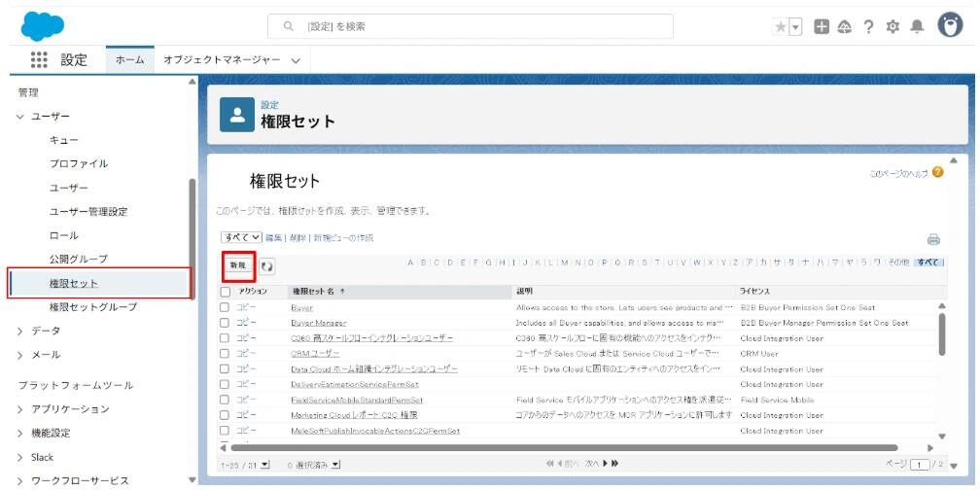Viewport: 980px width, 490px height.
Task: Open the global actions plus icon
Action: pyautogui.click(x=822, y=26)
